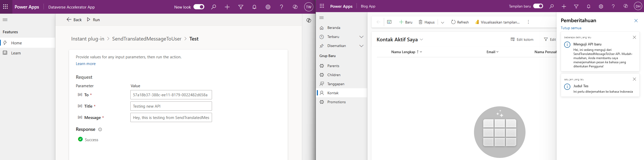Click Edit filter button
Image resolution: width=644 pixels, height=160 pixels.
click(550, 39)
